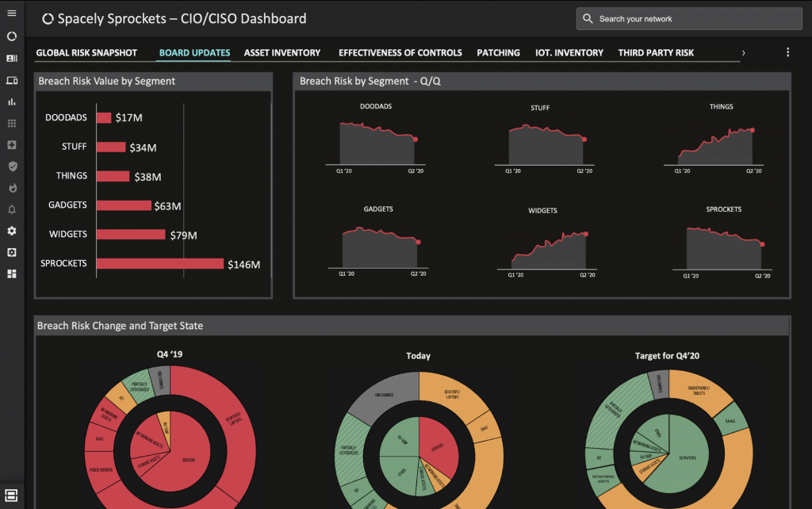Switch to the Global Risk Snapshot tab

86,53
